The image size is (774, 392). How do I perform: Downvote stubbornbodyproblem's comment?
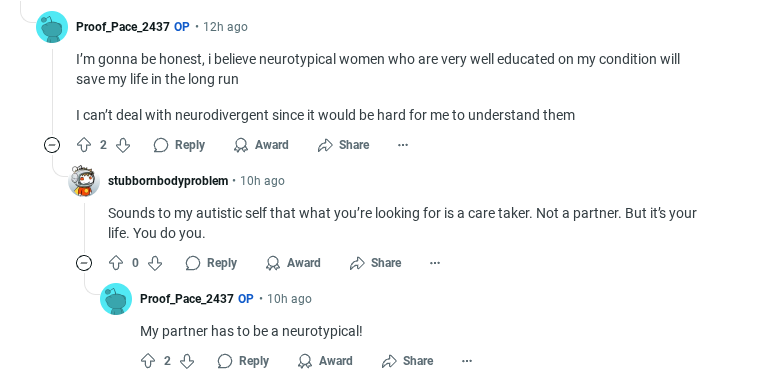coord(155,263)
